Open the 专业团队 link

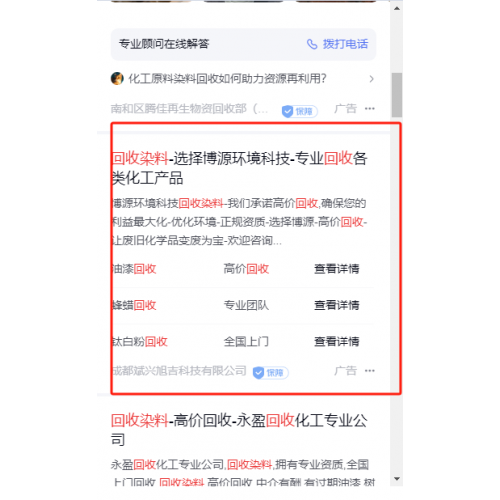(246, 305)
